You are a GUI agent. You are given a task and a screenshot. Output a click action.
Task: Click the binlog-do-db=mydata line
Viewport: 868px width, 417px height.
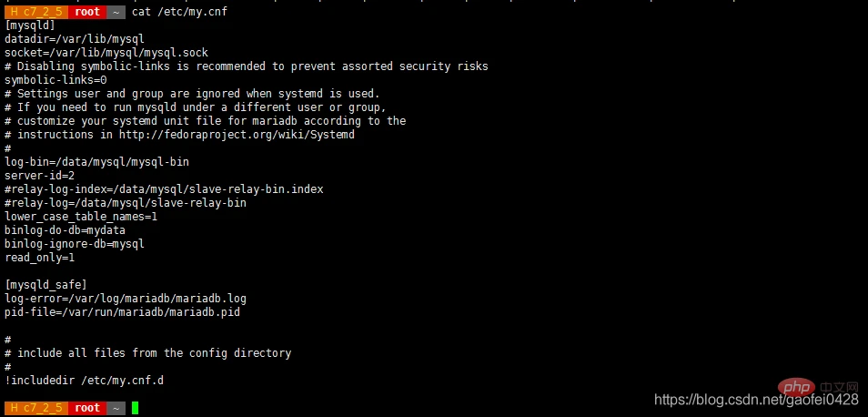click(65, 230)
